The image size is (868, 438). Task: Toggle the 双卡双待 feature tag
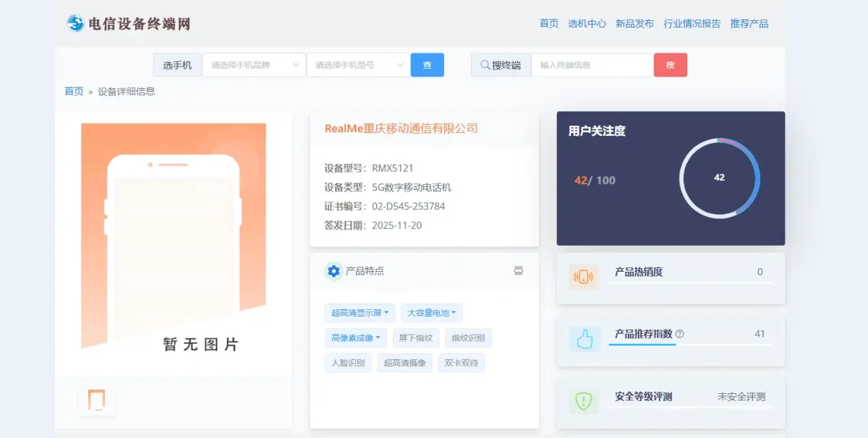pos(461,363)
